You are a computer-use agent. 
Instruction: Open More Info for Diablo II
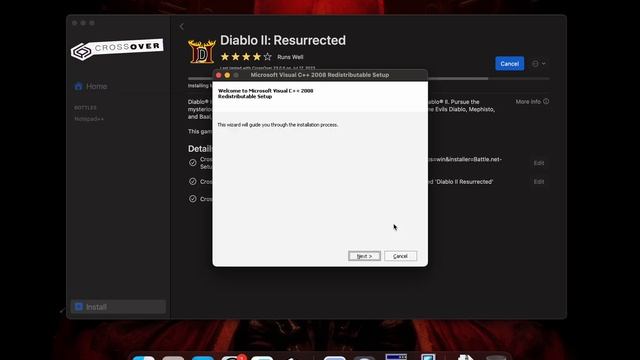(532, 102)
